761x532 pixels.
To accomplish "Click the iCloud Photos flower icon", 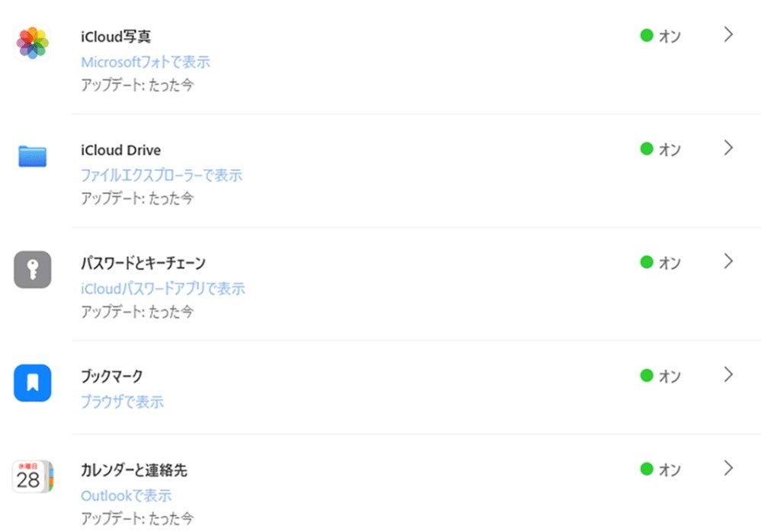I will (x=33, y=43).
